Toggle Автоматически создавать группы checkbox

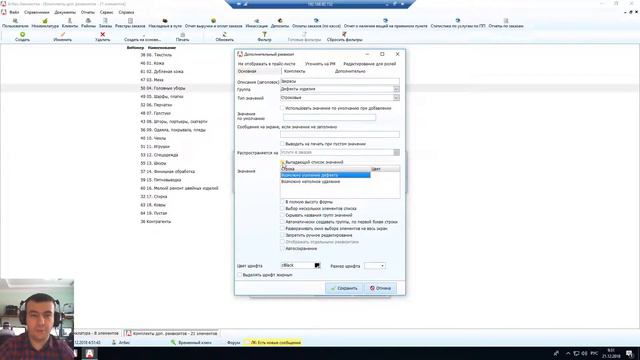[x=282, y=222]
